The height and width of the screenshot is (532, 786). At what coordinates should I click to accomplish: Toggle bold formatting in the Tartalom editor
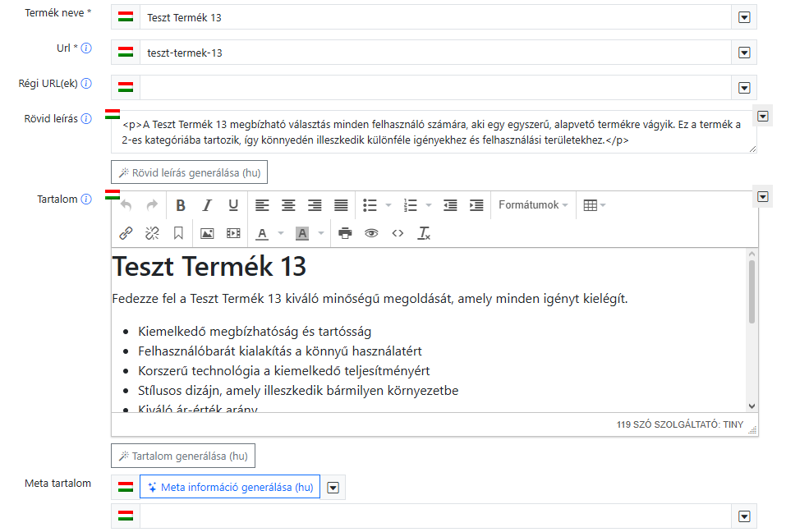pos(180,205)
